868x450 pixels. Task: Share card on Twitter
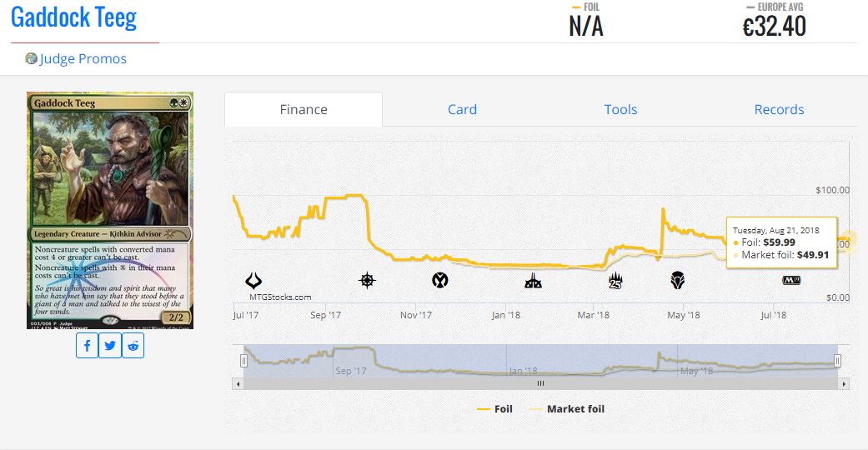[x=110, y=346]
